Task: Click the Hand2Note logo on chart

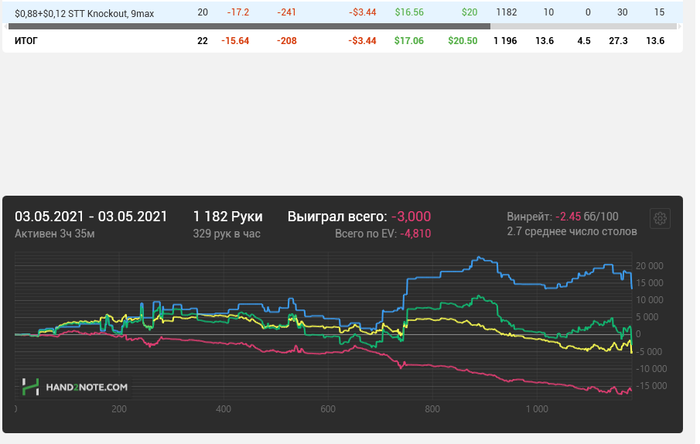Action: point(75,387)
